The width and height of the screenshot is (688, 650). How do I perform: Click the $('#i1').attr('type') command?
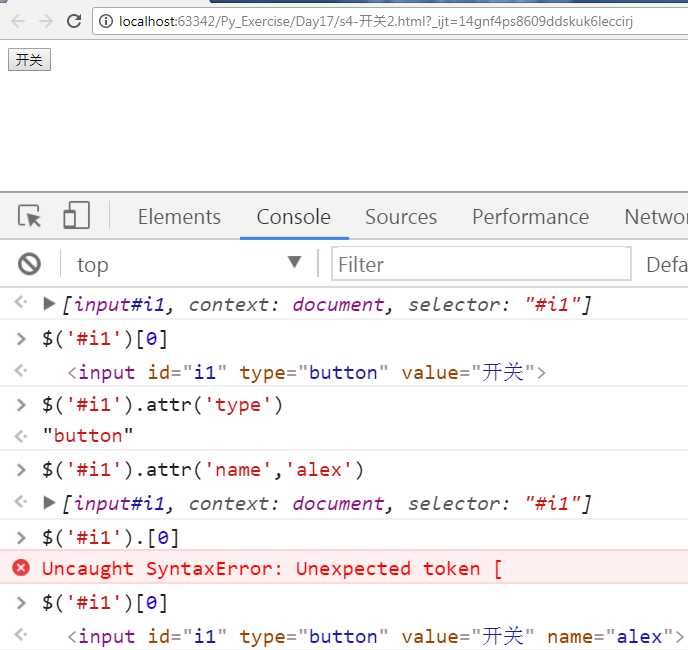(162, 405)
